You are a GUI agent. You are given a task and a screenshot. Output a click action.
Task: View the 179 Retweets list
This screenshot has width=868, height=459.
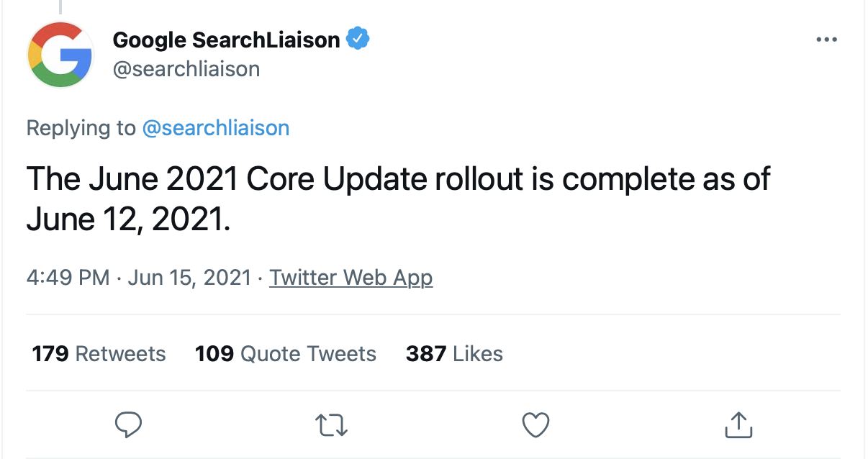(x=99, y=353)
